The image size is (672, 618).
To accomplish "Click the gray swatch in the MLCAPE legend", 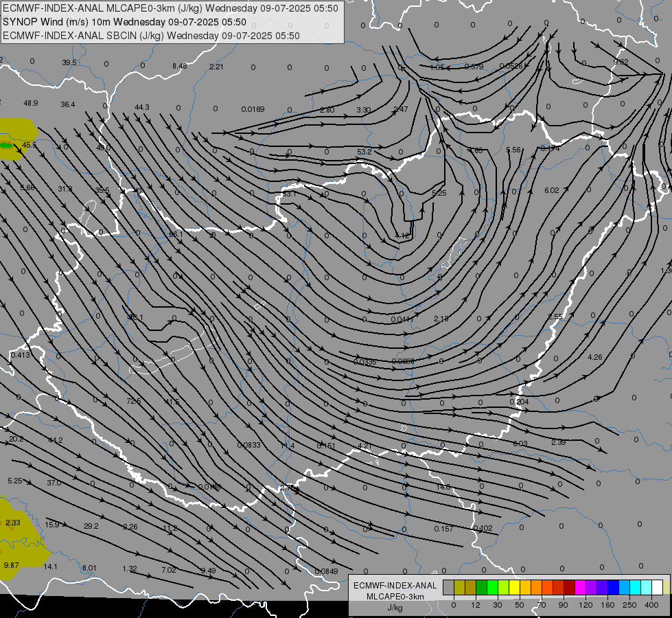I will (448, 588).
